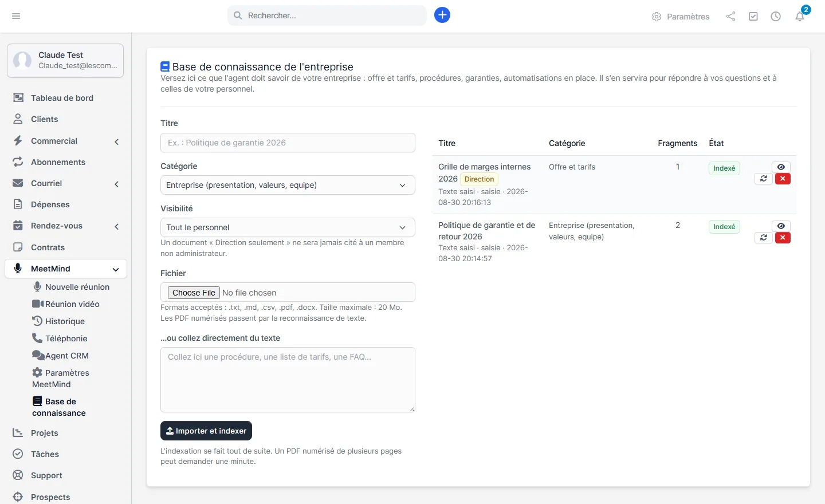
Task: Start a Nouvelle réunion
Action: (71, 287)
